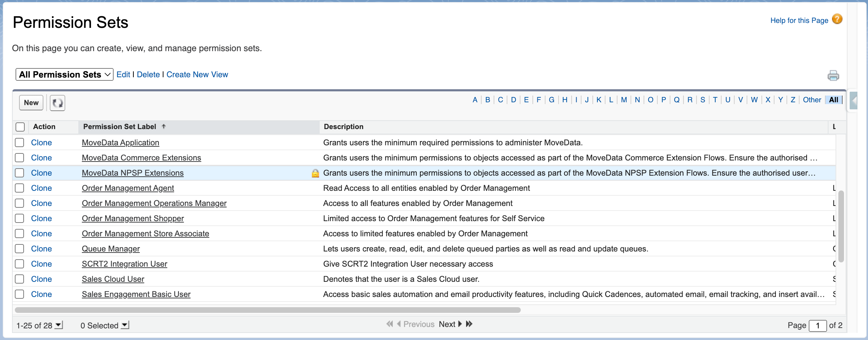
Task: Check the select-all checkbox in header
Action: [20, 127]
